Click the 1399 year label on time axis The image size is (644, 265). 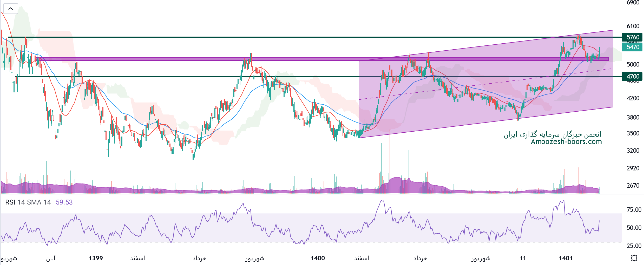(96, 258)
